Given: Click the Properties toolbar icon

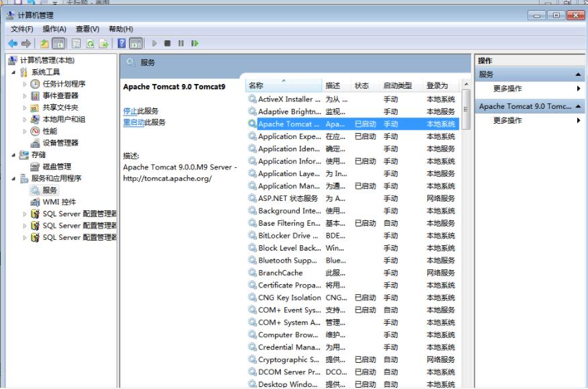Looking at the screenshot, I should click(76, 44).
